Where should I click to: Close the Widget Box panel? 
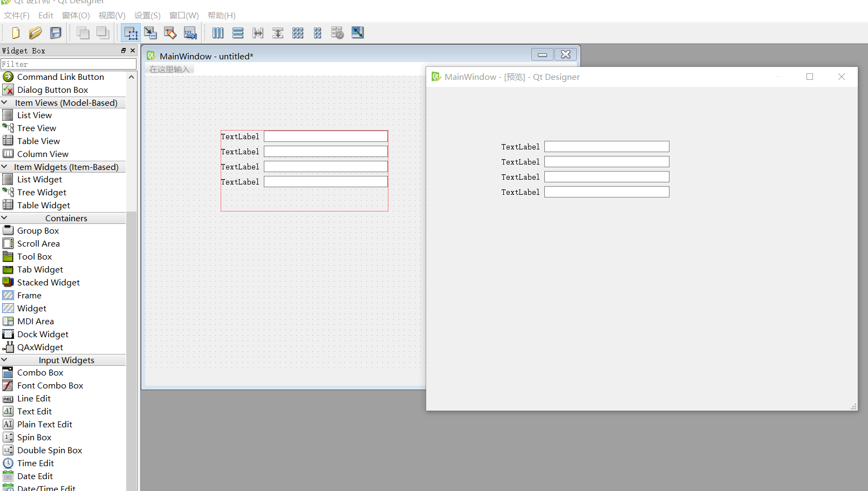(133, 50)
